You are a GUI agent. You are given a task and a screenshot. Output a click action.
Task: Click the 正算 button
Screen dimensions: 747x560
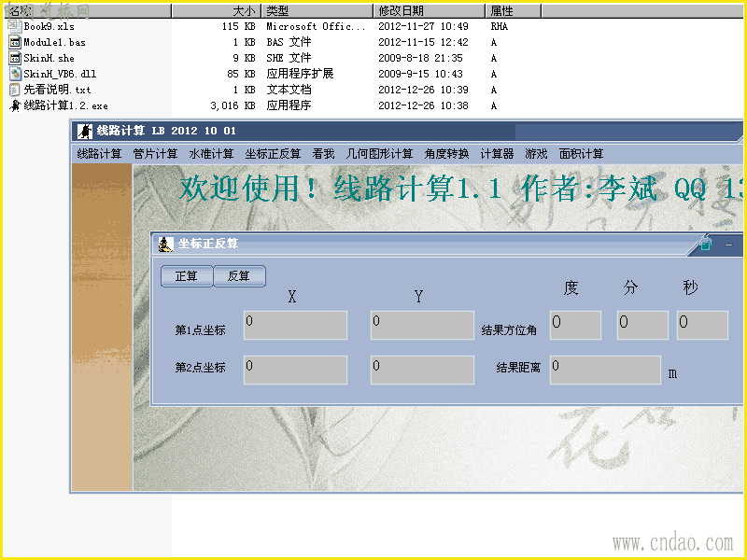tap(187, 276)
